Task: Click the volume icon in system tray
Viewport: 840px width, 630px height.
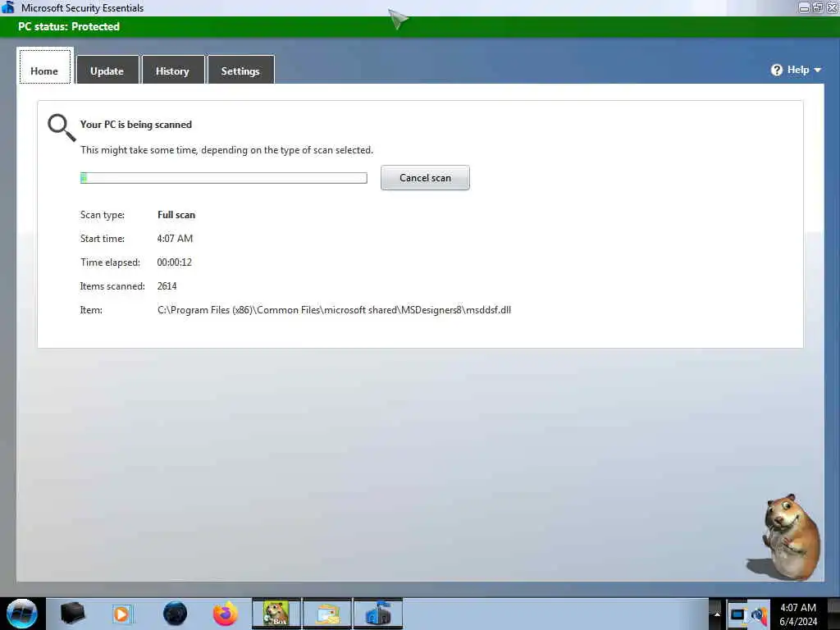Action: pos(759,614)
